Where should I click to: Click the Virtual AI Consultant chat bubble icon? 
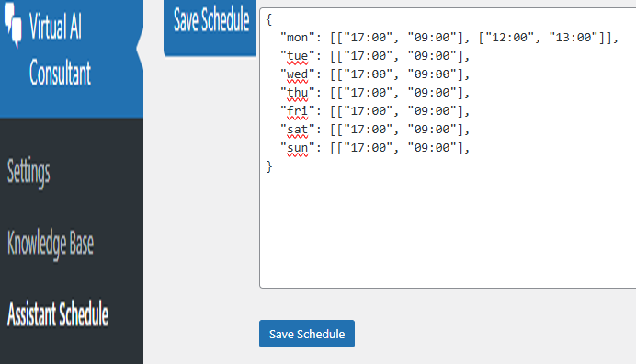click(x=13, y=24)
